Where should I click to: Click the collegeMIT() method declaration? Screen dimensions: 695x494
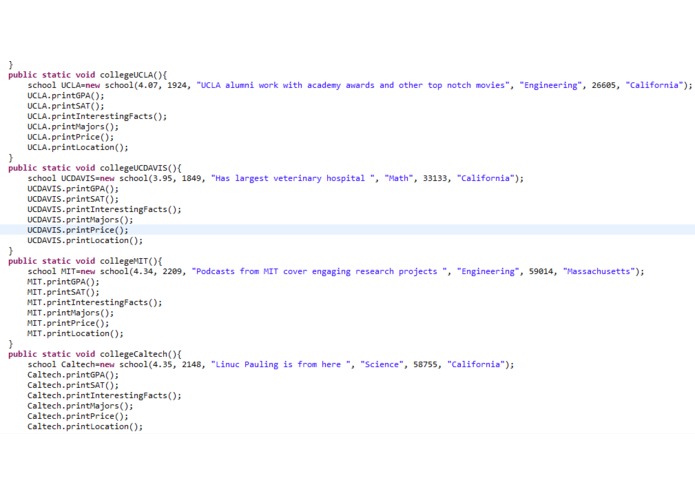(85, 261)
